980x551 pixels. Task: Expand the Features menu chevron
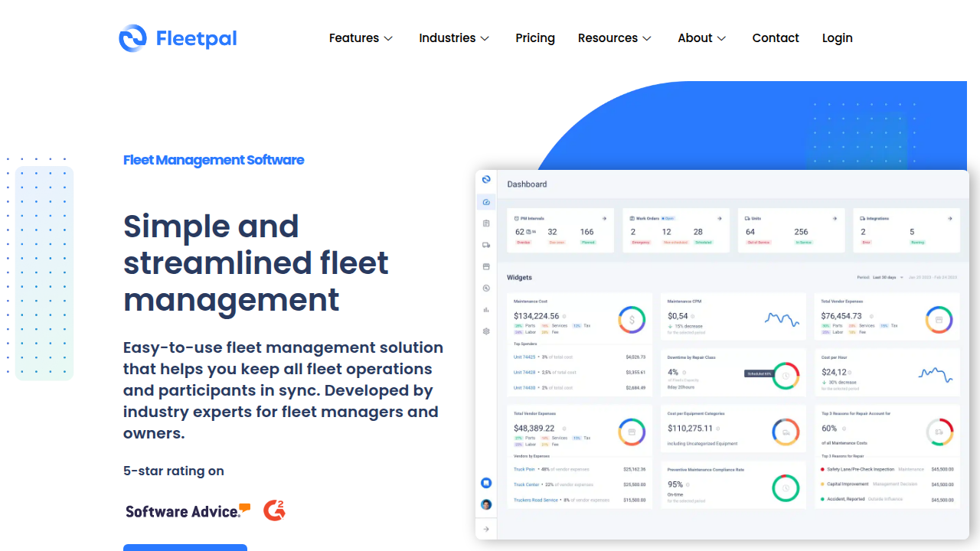point(388,38)
